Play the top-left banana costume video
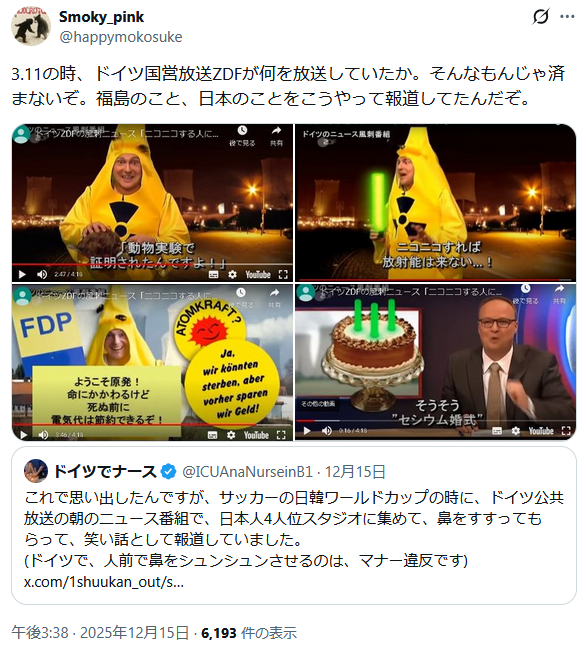 pos(22,274)
